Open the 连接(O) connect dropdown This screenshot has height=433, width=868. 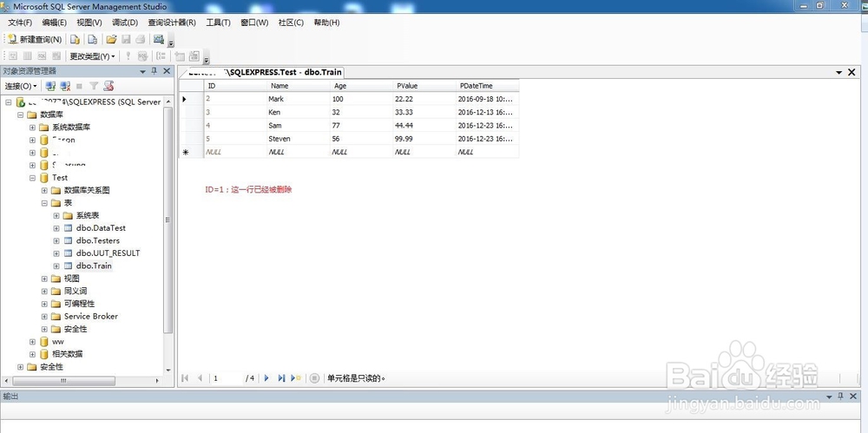21,86
